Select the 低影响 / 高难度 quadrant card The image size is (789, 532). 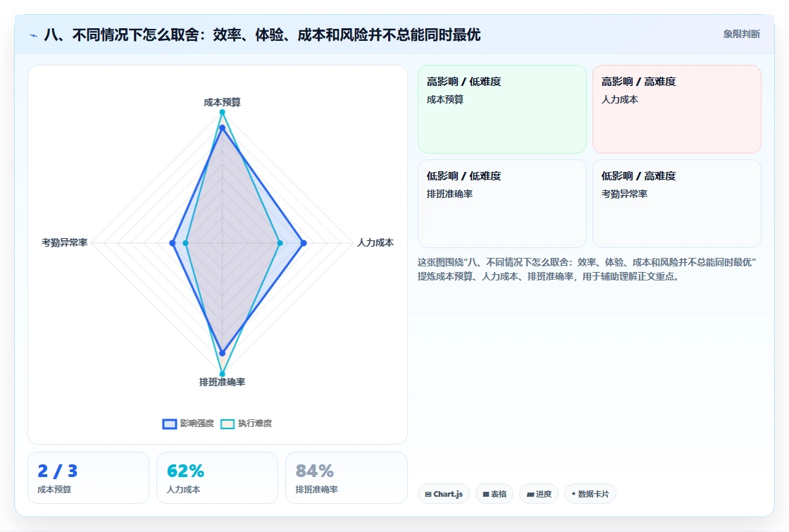(677, 204)
